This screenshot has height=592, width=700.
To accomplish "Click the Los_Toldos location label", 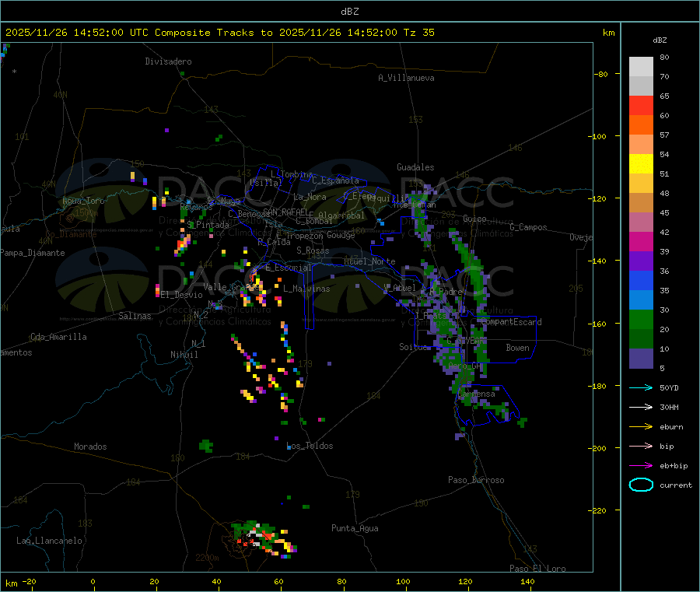I will pyautogui.click(x=310, y=446).
